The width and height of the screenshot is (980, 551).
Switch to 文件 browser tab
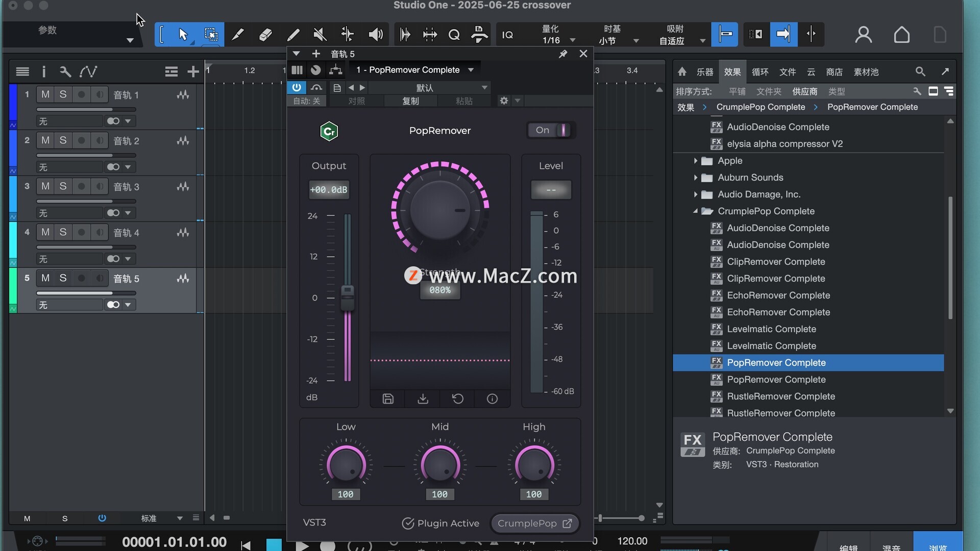tap(787, 72)
